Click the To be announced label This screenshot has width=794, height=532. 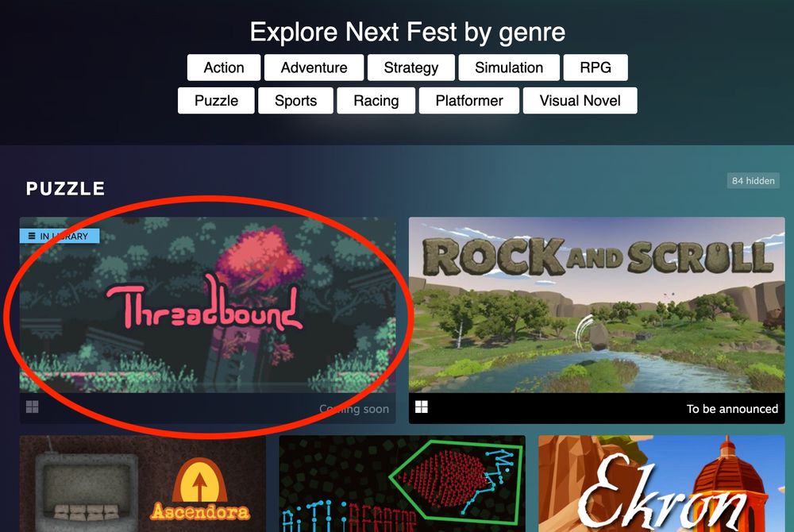click(732, 409)
